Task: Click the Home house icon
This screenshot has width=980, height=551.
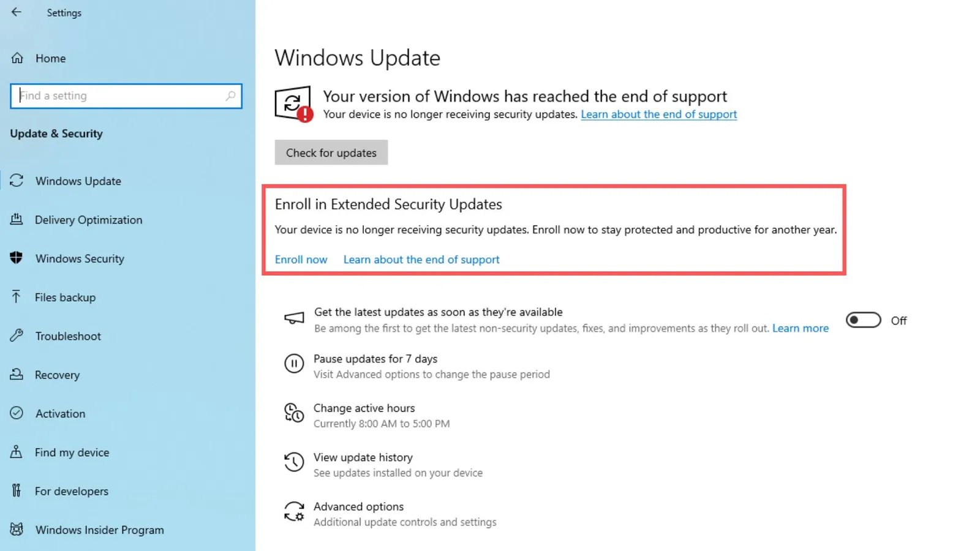Action: click(x=17, y=58)
